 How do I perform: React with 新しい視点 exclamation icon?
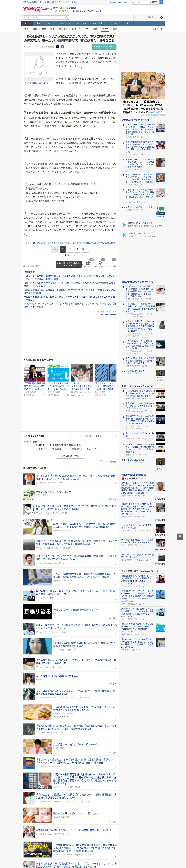pos(112,263)
